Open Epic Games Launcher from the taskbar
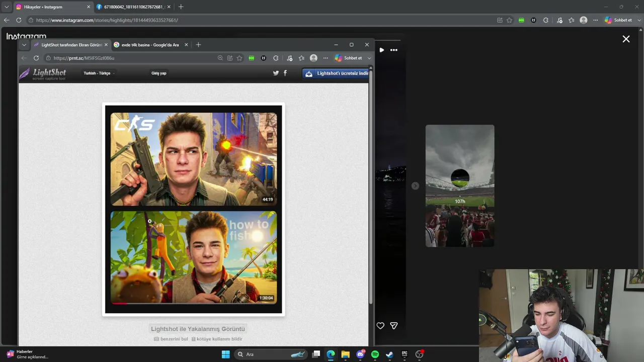This screenshot has height=362, width=644. tap(405, 354)
